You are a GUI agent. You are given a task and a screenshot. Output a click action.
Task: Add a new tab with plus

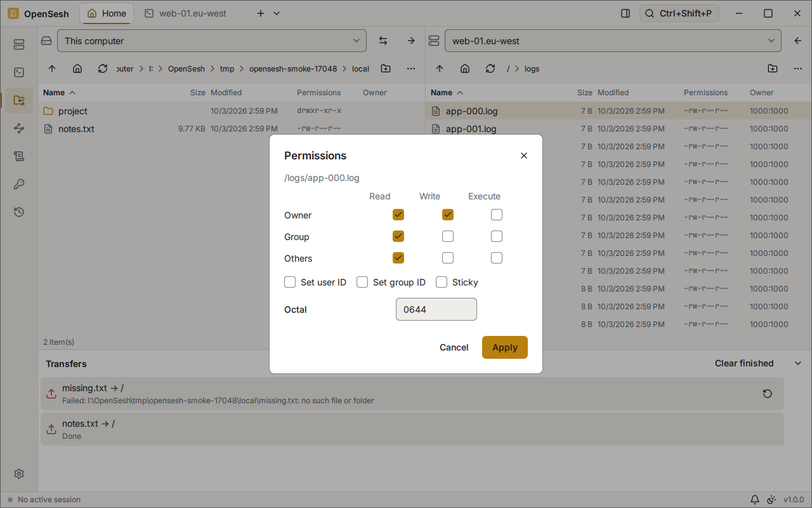pos(261,13)
